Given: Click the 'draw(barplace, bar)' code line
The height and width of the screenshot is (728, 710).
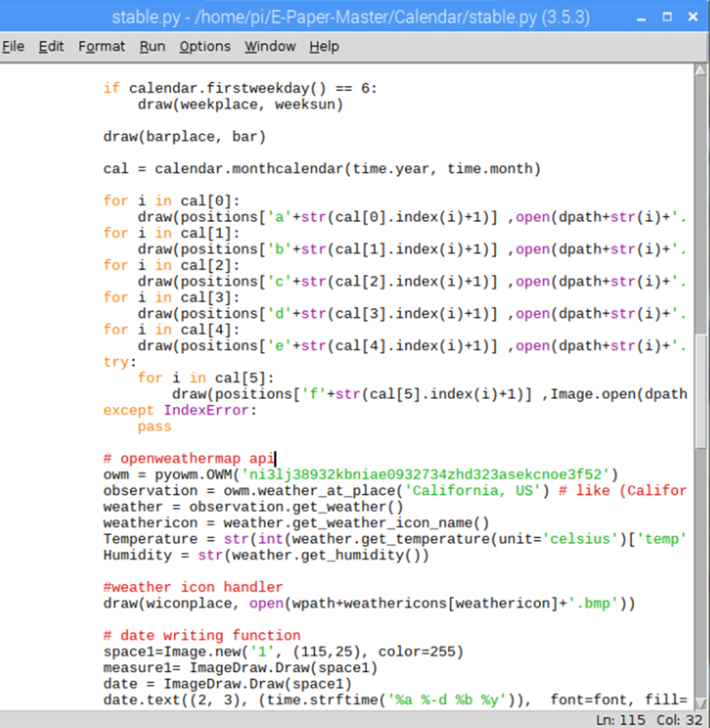Looking at the screenshot, I should click(184, 136).
